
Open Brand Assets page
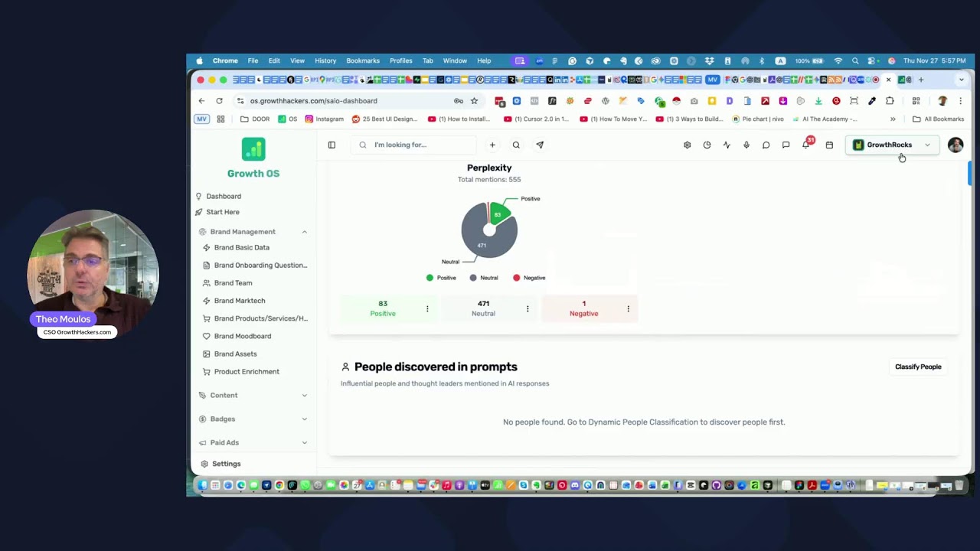[x=235, y=354]
